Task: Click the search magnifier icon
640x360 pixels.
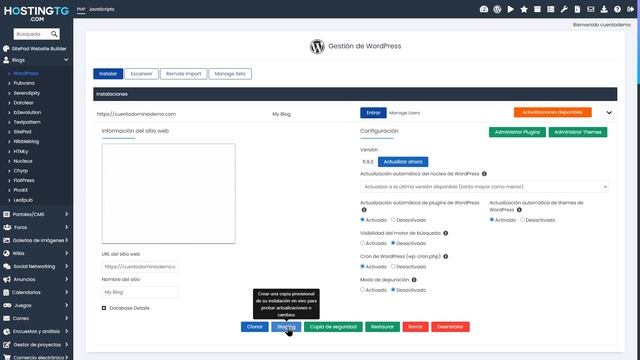Action: 54,34
